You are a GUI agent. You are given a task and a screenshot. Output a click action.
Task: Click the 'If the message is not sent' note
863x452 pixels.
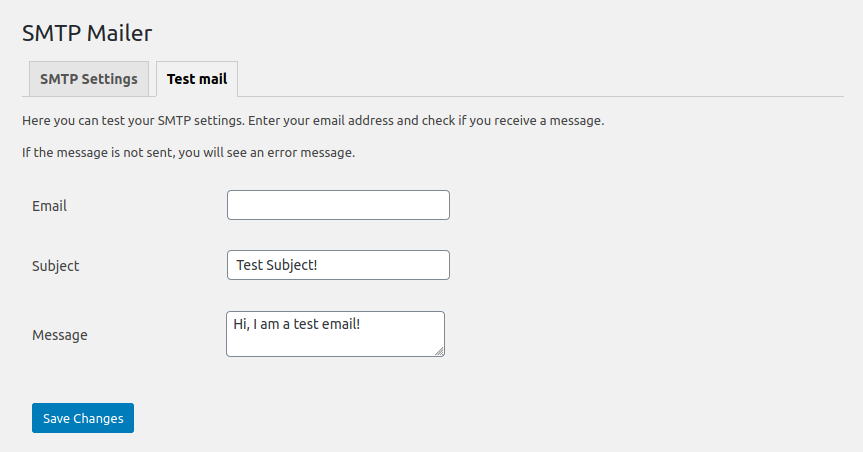(x=188, y=153)
